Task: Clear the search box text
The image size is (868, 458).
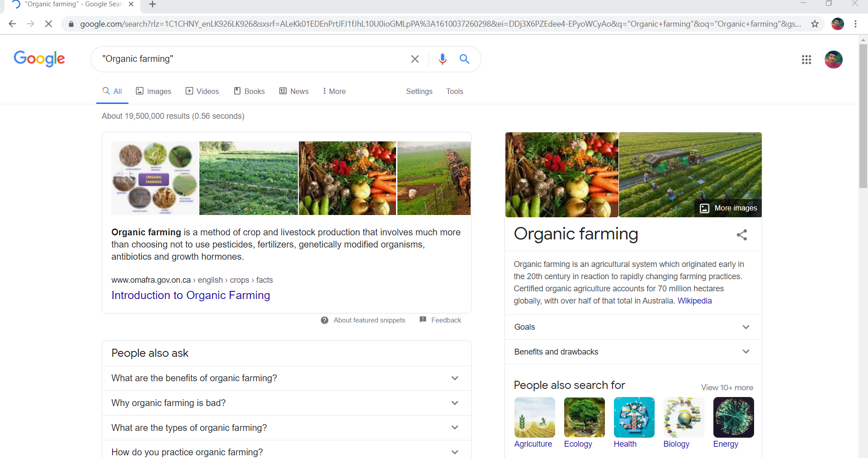Action: (415, 59)
